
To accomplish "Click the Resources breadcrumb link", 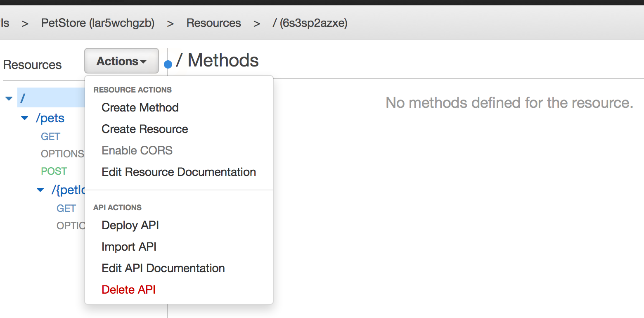I will (x=214, y=23).
